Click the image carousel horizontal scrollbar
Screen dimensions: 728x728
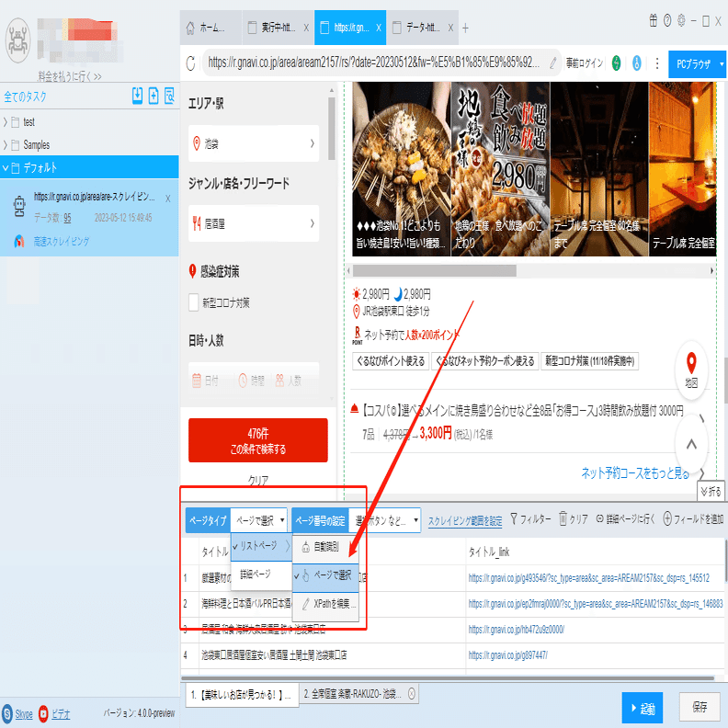(x=434, y=270)
